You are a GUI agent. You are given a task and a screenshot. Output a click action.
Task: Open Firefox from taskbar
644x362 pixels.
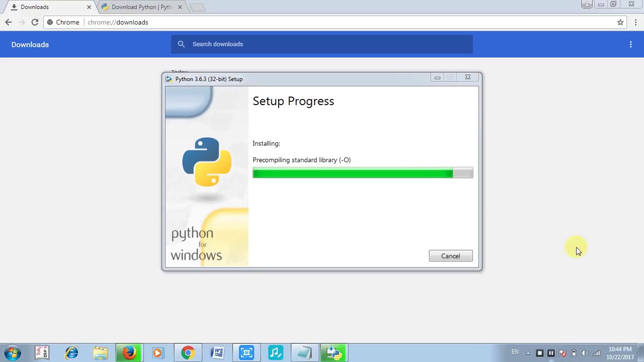(129, 353)
